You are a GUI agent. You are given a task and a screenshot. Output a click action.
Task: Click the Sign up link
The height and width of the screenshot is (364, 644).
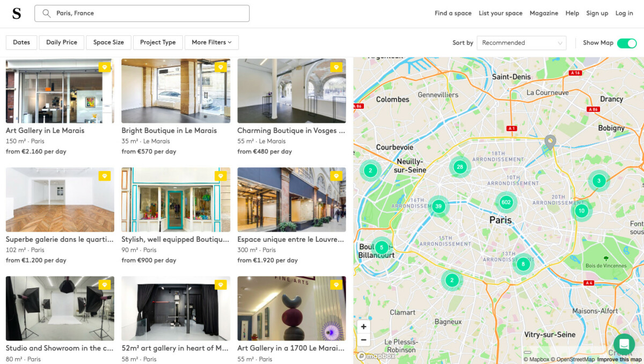(x=597, y=13)
